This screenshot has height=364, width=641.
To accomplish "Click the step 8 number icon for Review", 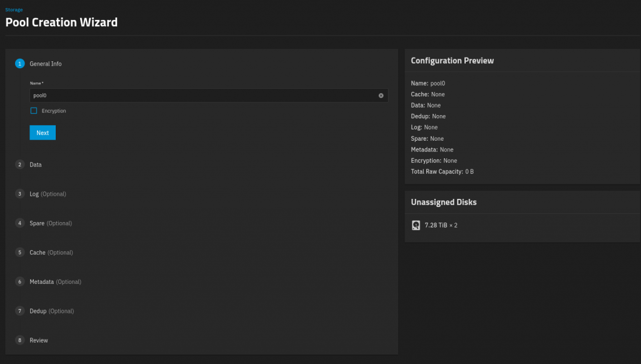I will pyautogui.click(x=20, y=340).
